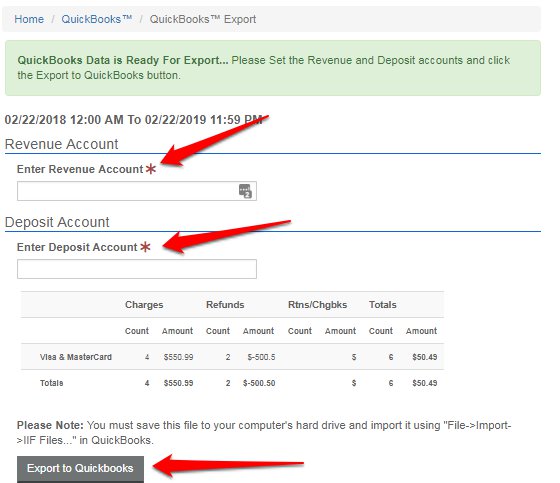Click the Totals row label in table
The width and height of the screenshot is (560, 483).
click(51, 383)
